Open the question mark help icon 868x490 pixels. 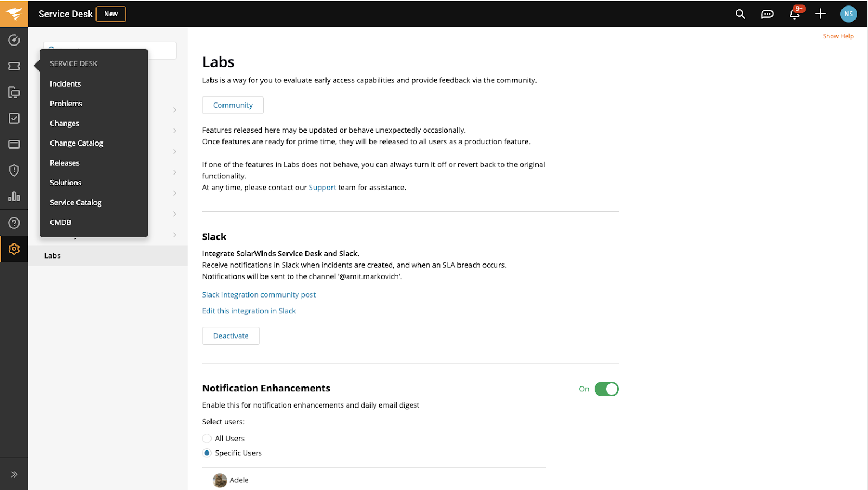click(x=14, y=223)
